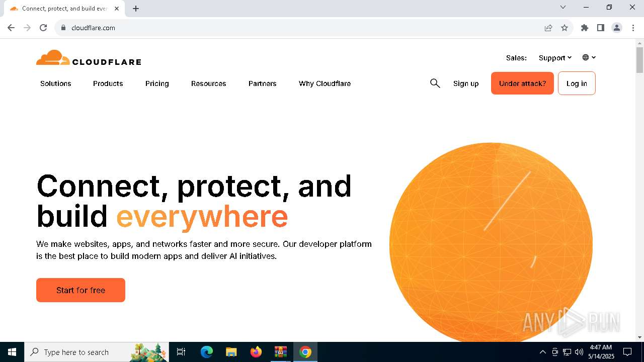Open the network tray icon
The width and height of the screenshot is (644, 362).
click(x=567, y=352)
